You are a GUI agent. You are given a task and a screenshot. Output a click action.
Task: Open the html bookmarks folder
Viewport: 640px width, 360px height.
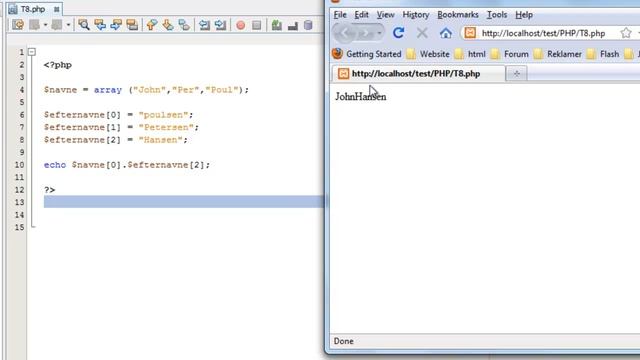point(470,54)
